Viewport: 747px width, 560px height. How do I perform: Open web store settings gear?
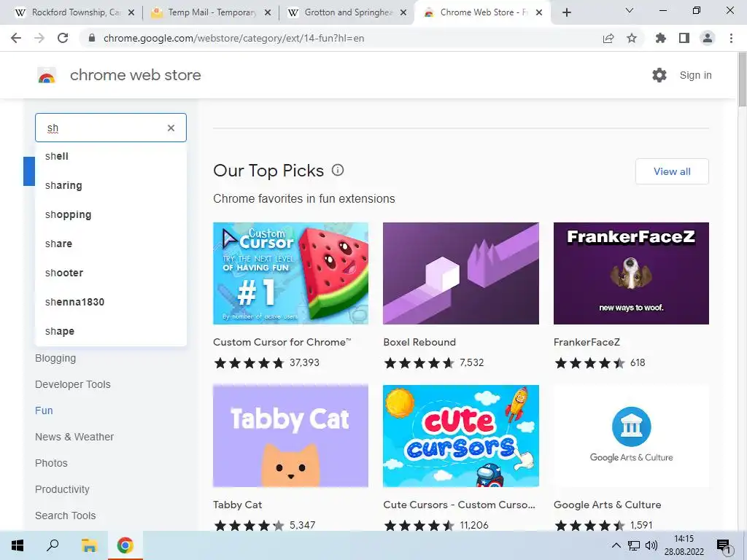659,75
